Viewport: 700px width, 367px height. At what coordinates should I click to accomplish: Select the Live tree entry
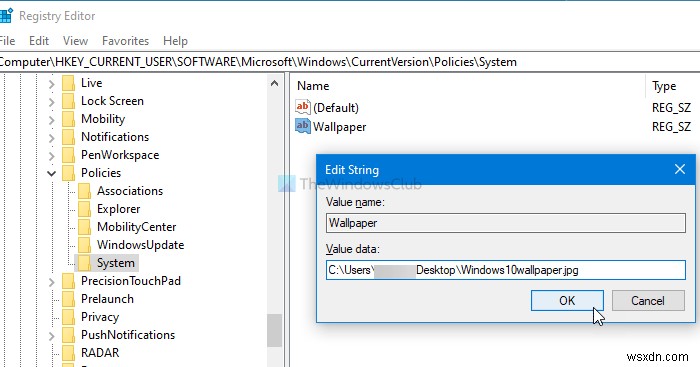[92, 83]
